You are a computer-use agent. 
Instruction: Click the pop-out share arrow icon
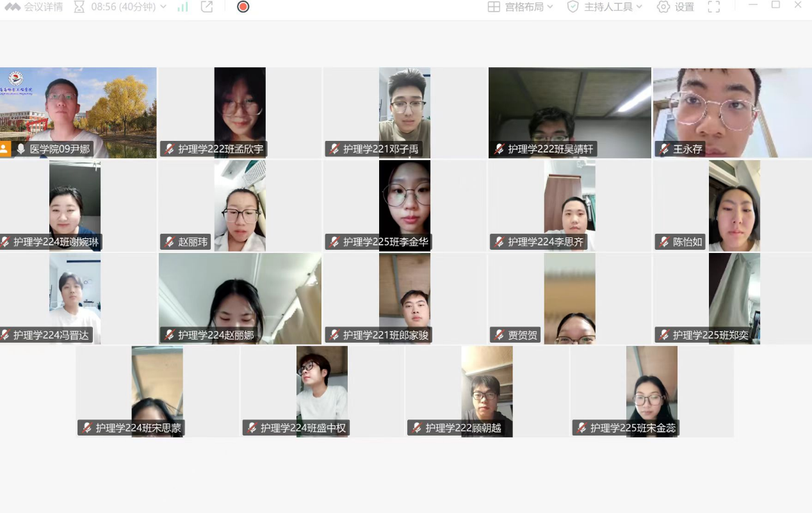coord(207,7)
